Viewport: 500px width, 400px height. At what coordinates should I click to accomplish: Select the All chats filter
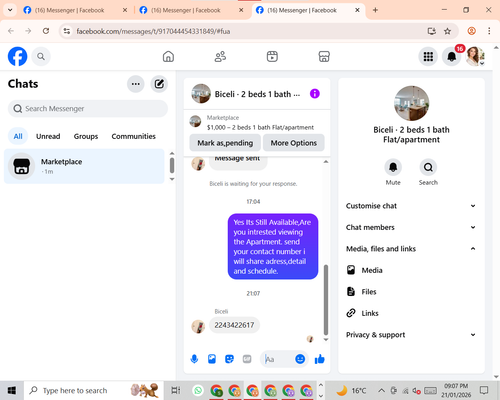click(x=18, y=136)
